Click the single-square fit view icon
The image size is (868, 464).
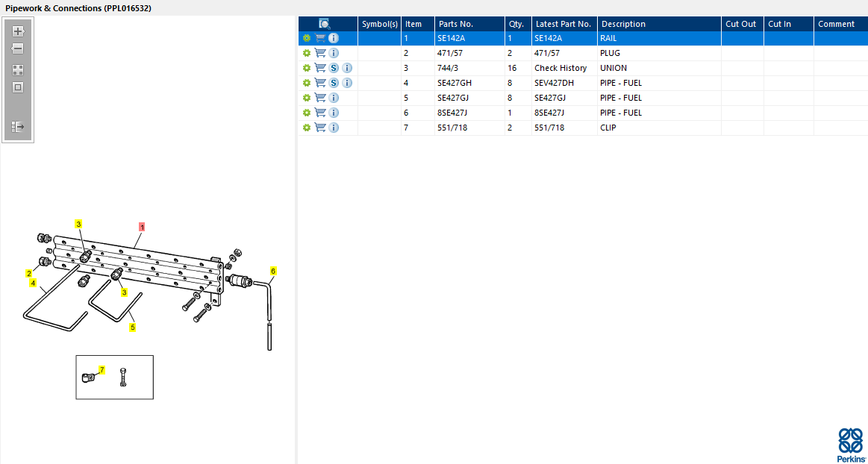(18, 87)
